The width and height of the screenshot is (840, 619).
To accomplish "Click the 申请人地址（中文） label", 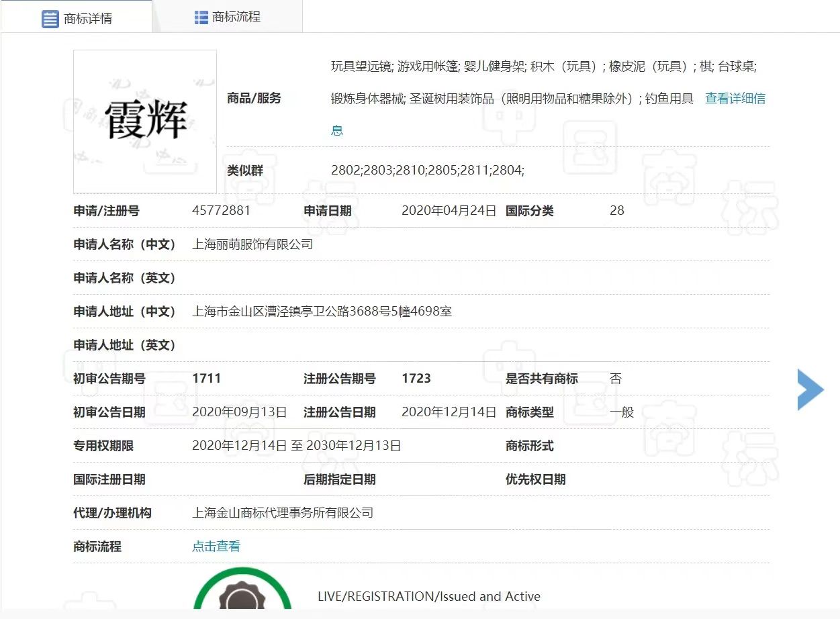I will click(124, 312).
